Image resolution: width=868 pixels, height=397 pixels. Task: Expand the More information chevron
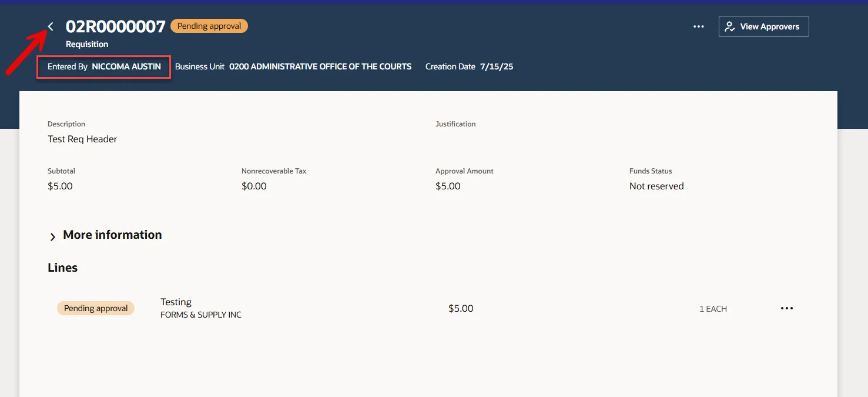(53, 236)
